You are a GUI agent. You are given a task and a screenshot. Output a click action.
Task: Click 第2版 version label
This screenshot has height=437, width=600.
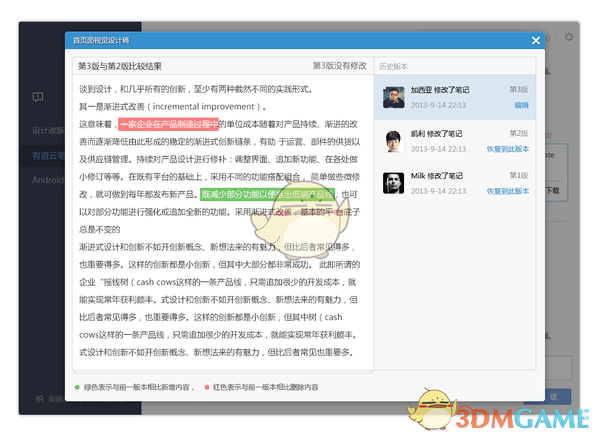(x=519, y=134)
